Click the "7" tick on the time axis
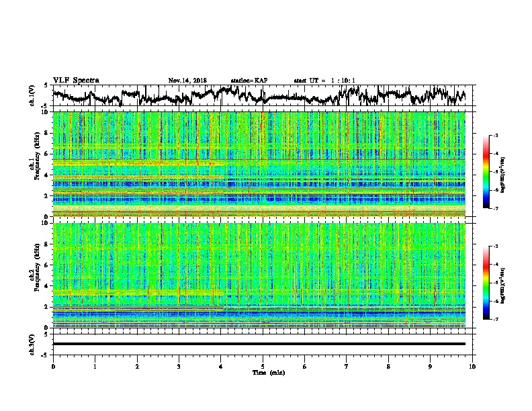Screen dimensions: 532x411 tap(347, 367)
